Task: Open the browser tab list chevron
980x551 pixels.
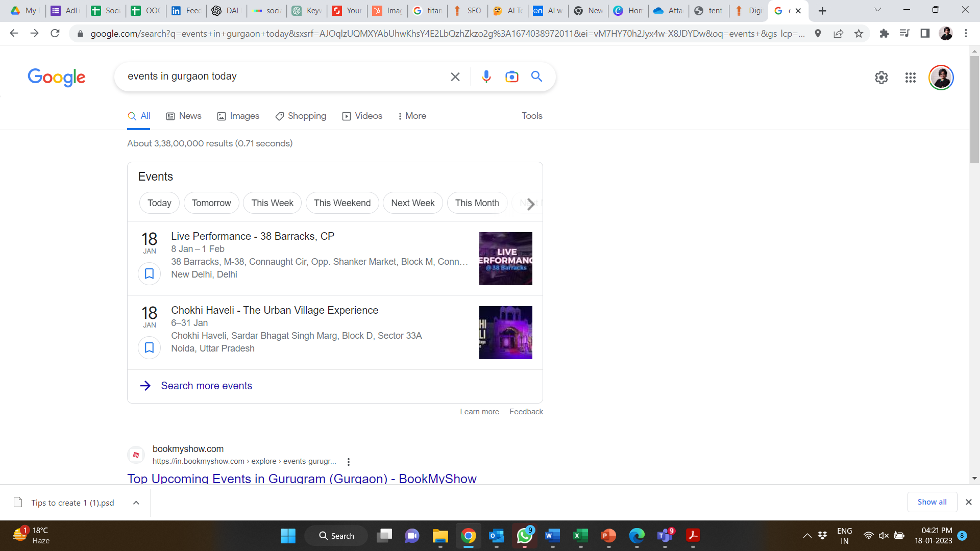Action: (x=877, y=10)
